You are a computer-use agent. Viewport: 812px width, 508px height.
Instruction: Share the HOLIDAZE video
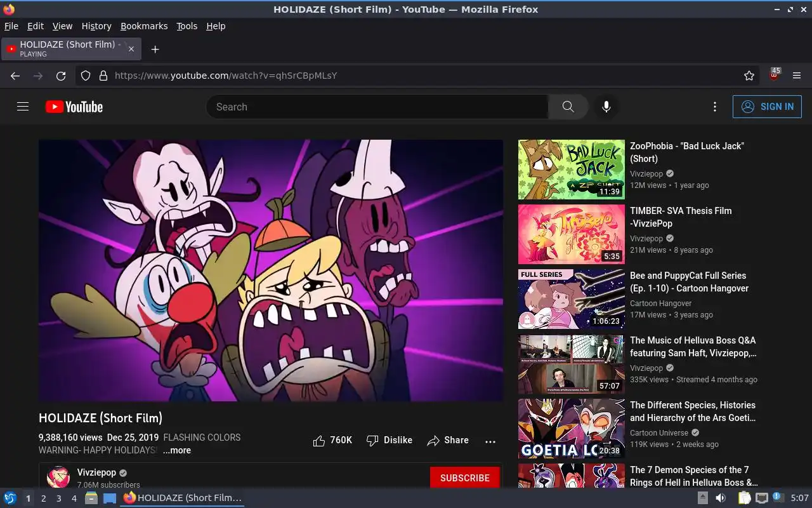(x=448, y=440)
